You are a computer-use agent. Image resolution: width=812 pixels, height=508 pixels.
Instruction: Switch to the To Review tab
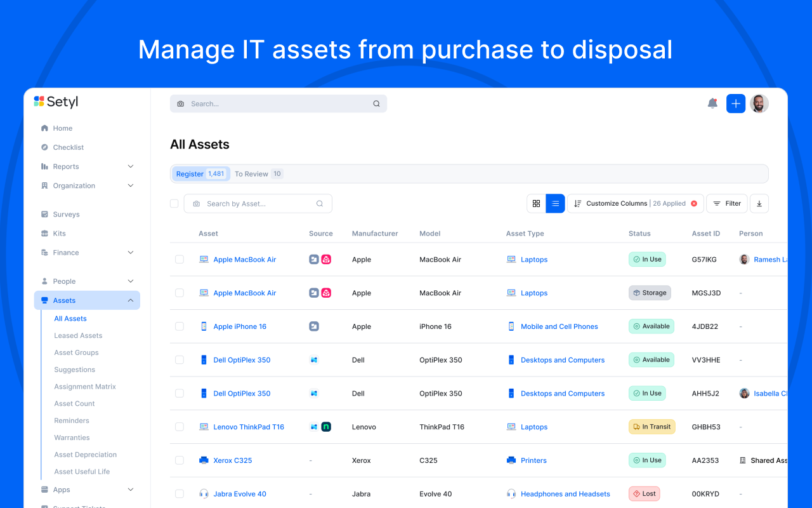point(252,173)
